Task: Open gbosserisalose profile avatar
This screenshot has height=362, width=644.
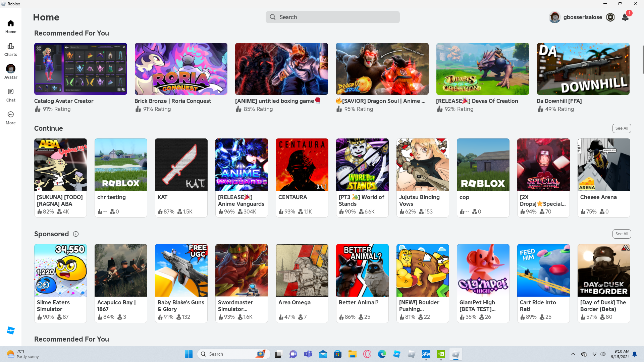Action: click(x=555, y=17)
